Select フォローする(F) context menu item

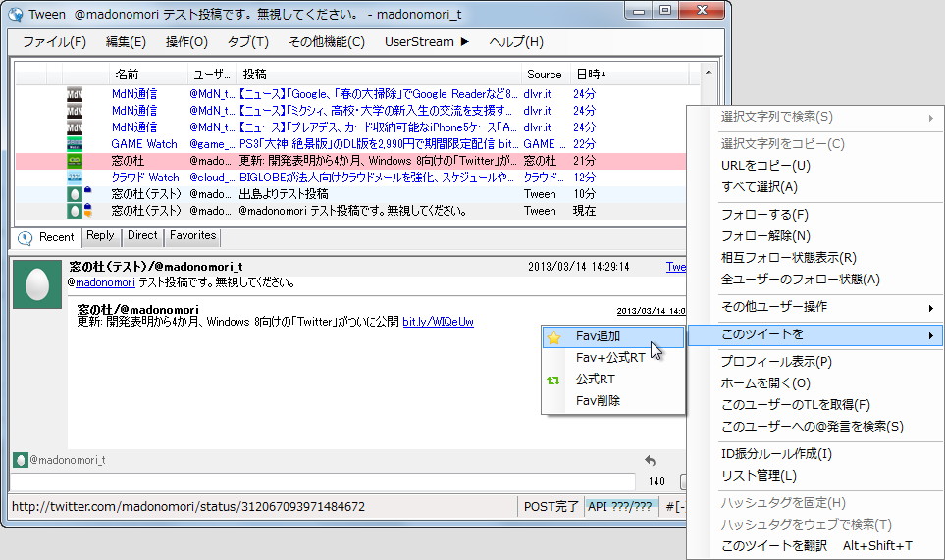pos(815,215)
